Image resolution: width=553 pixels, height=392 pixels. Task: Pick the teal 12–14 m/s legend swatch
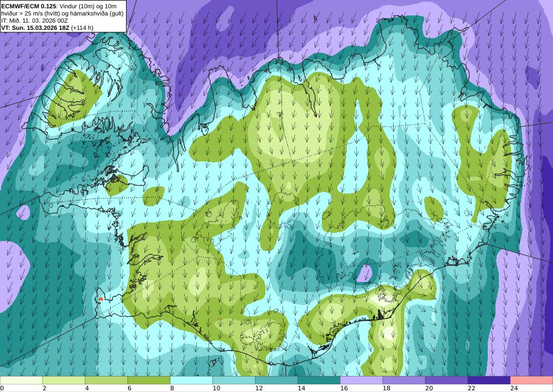click(276, 380)
